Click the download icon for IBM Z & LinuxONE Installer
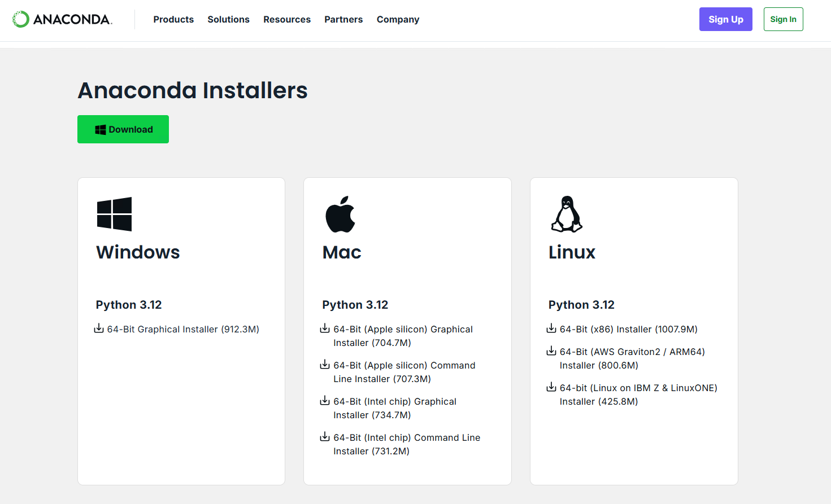Image resolution: width=831 pixels, height=504 pixels. coord(551,387)
